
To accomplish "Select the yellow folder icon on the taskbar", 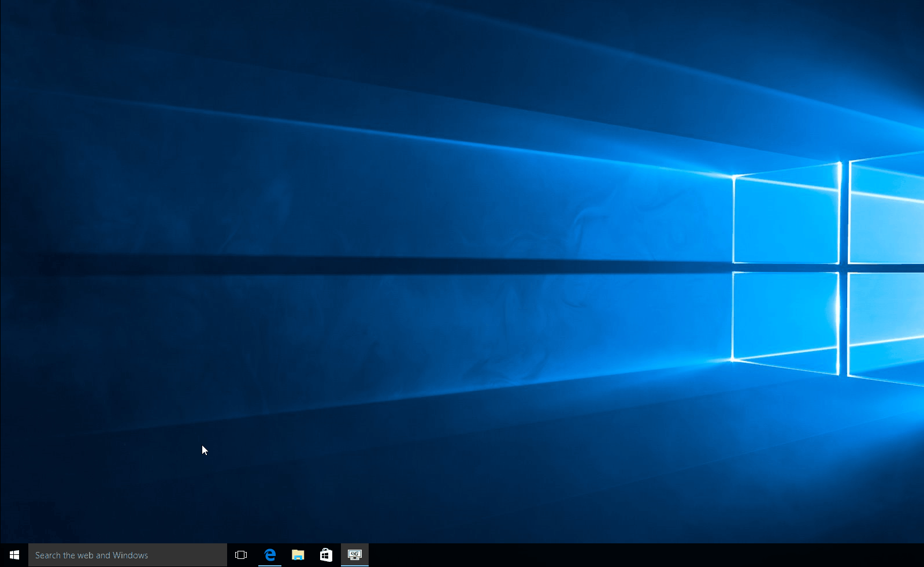I will 298,555.
